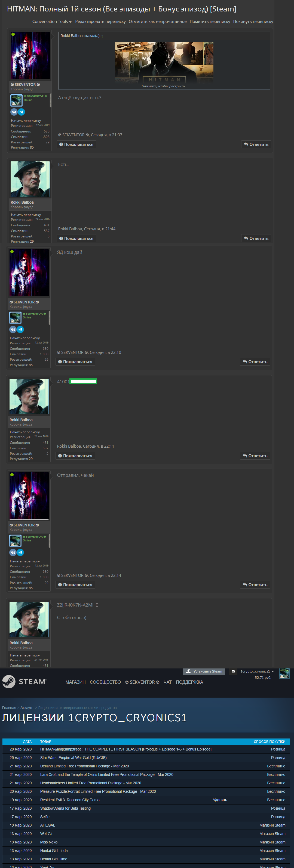Open Rokki Balboa username beside 'С тебя отзыв)'
Image resolution: width=294 pixels, height=868 pixels.
21,643
